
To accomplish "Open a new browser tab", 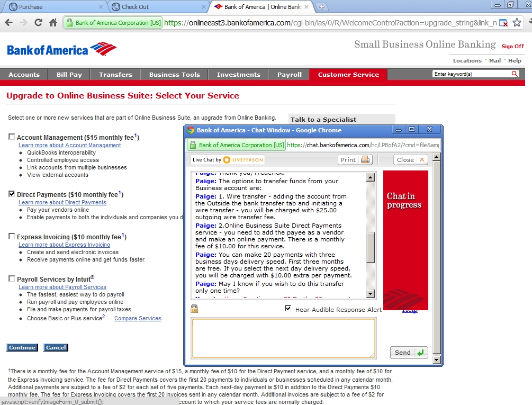I will (x=321, y=7).
